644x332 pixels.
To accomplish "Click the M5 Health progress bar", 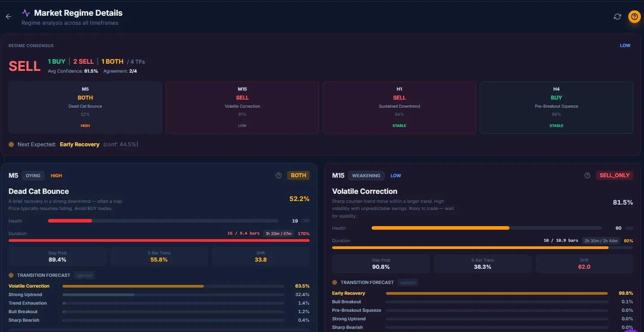I will coord(163,221).
